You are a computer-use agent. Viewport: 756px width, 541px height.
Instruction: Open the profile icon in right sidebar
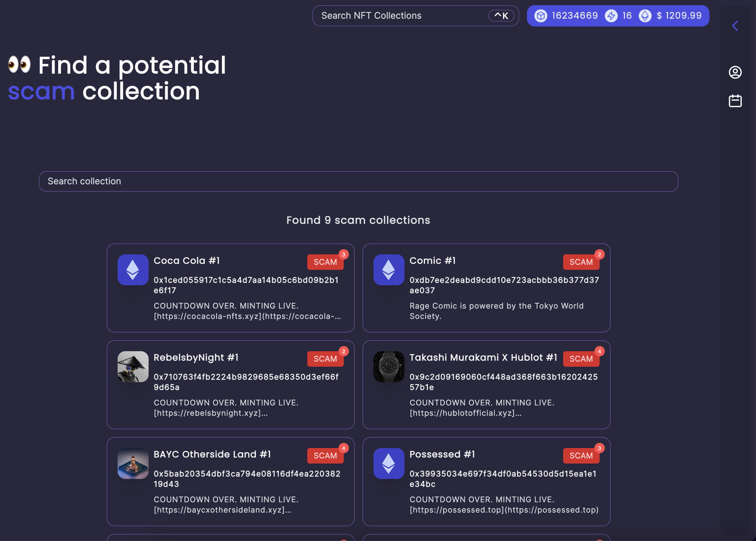735,72
